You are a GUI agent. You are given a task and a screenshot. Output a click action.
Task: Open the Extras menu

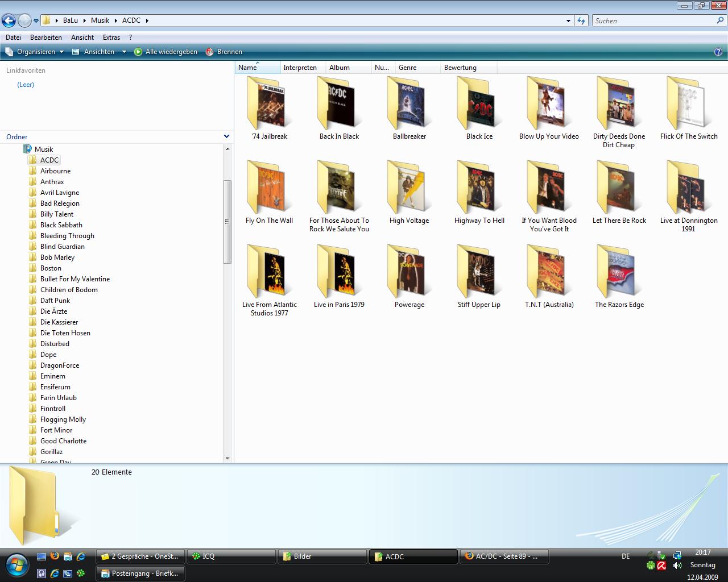pos(111,38)
